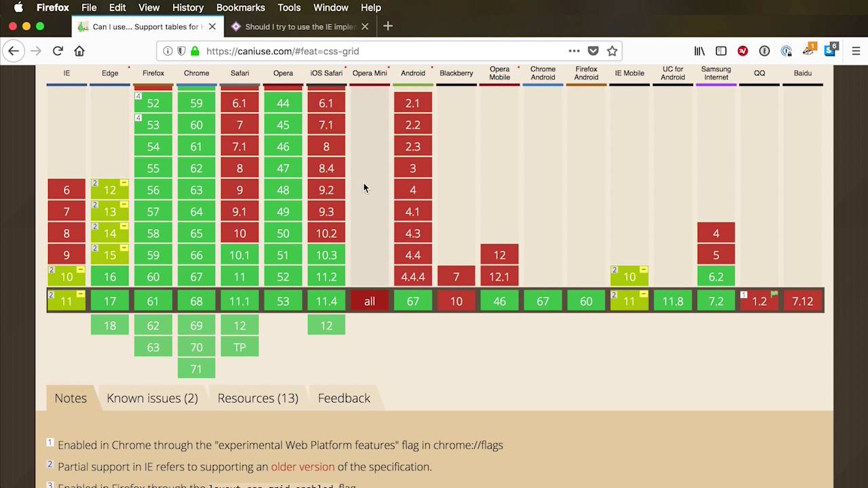
Task: Click Opera Mini 'all' cell
Action: click(370, 301)
